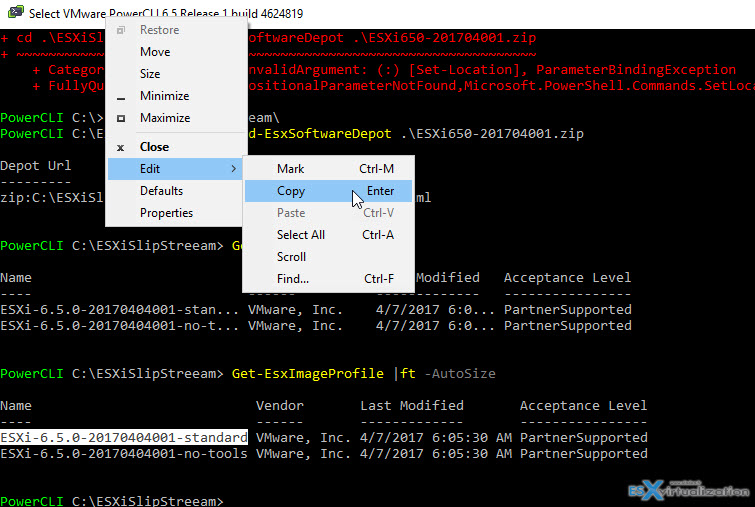Click the Close X icon in system menu
The height and width of the screenshot is (507, 755).
click(121, 147)
